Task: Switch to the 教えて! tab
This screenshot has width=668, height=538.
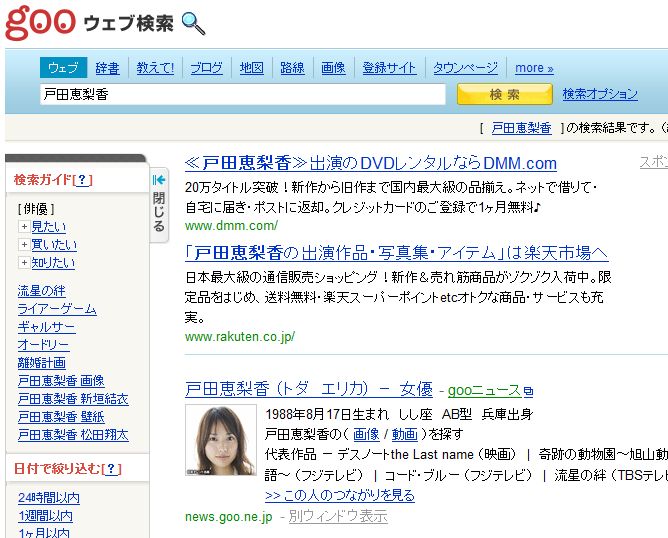Action: [x=155, y=68]
